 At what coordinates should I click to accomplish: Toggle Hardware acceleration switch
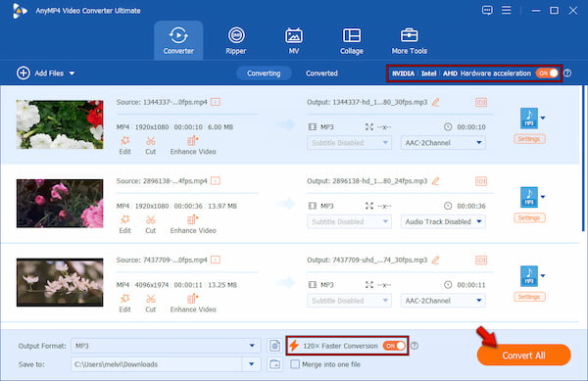pyautogui.click(x=547, y=73)
